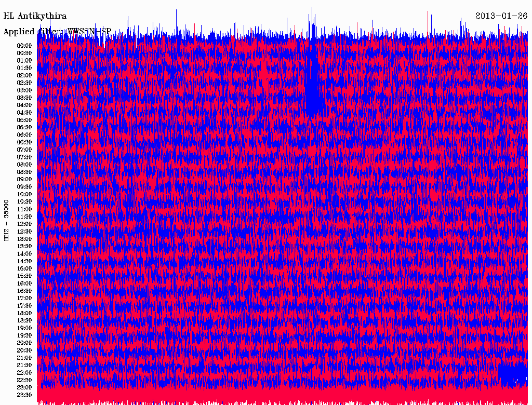Click the 05:00 time label
Image resolution: width=532 pixels, height=405 pixels.
(x=24, y=120)
